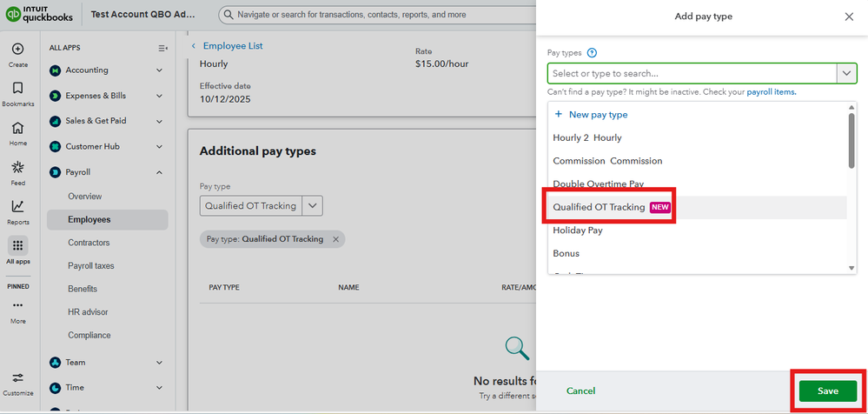The width and height of the screenshot is (868, 414).
Task: Expand the Time menu chevron
Action: click(x=159, y=388)
